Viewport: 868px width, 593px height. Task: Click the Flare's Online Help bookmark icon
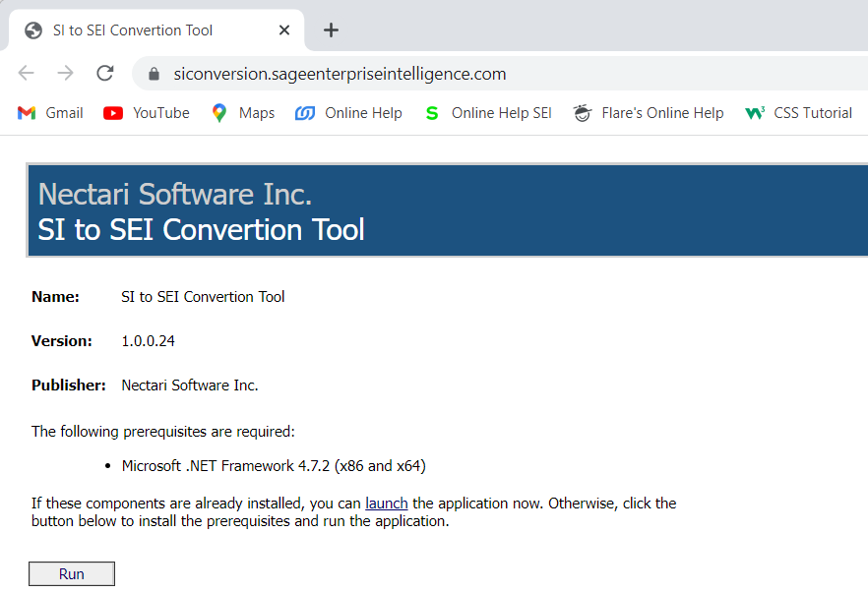coord(582,112)
